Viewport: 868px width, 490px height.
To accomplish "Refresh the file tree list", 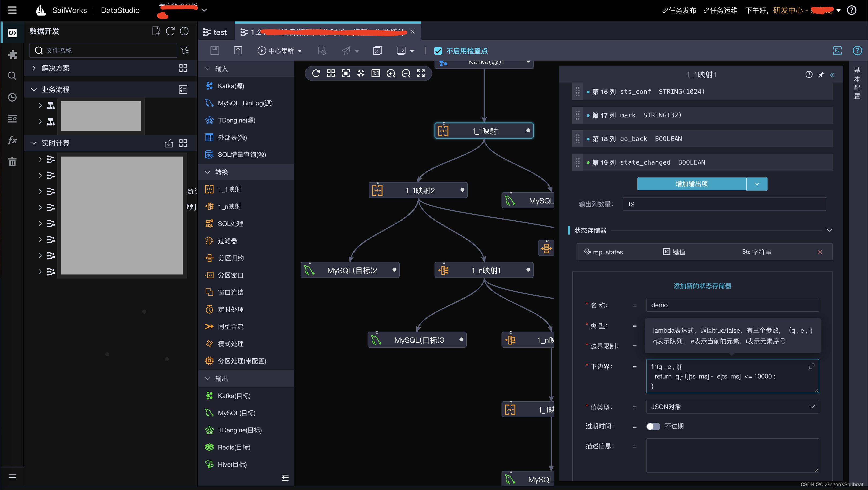I will click(170, 31).
